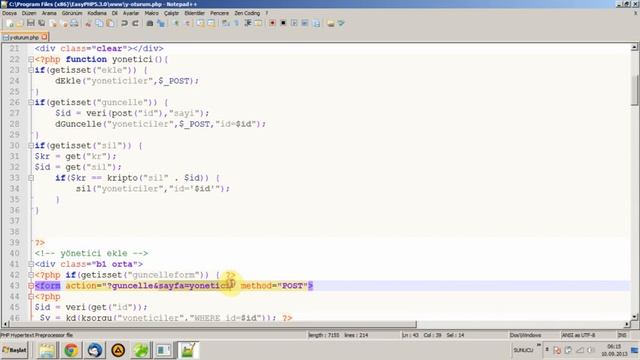The image size is (640, 360).
Task: Open Thunderbird from the taskbar
Action: [95, 350]
